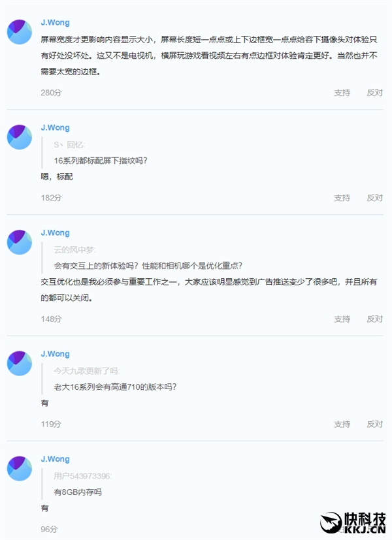Open the avatar beside the 148分 comment
The height and width of the screenshot is (540, 392).
pyautogui.click(x=20, y=242)
